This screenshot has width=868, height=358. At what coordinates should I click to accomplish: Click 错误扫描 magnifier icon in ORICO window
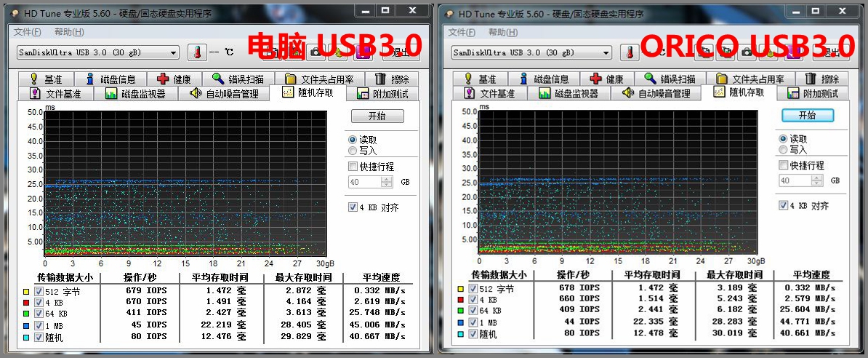tap(651, 78)
